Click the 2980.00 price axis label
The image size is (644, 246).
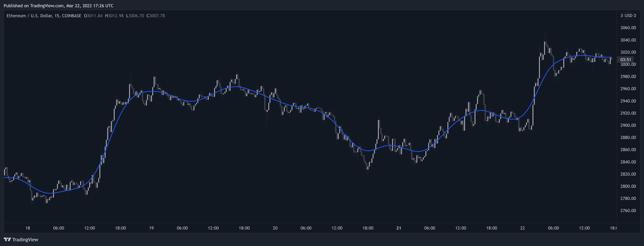[x=628, y=77]
